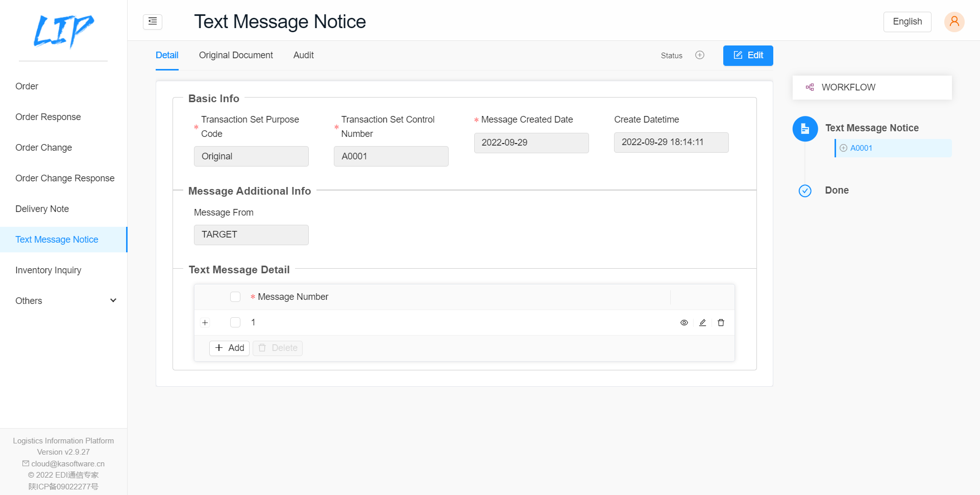Open the user avatar profile icon
This screenshot has width=980, height=495.
click(954, 21)
